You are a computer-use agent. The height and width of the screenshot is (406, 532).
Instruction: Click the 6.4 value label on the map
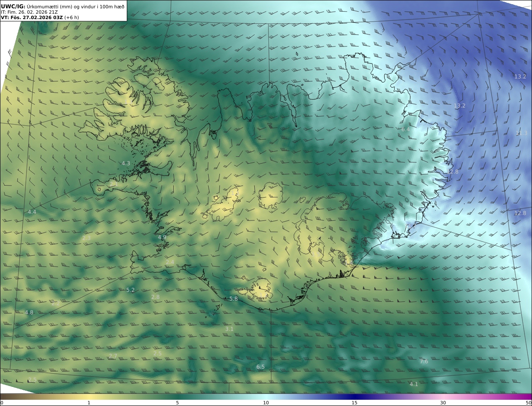[406, 130]
